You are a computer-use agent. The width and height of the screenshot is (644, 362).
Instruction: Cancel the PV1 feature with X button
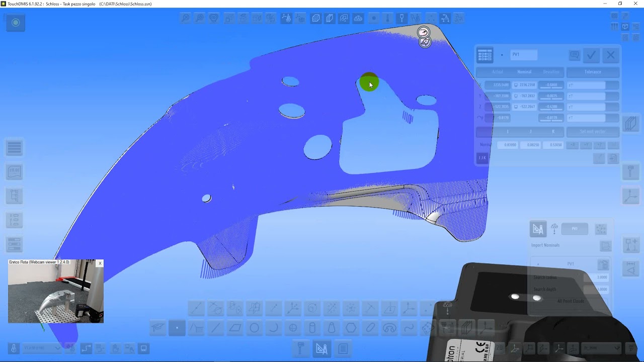point(611,55)
